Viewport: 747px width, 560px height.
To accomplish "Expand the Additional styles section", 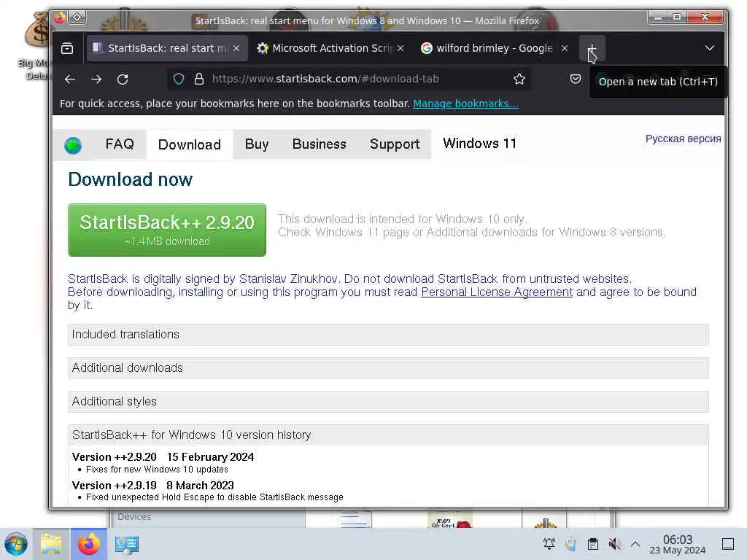I will 388,402.
